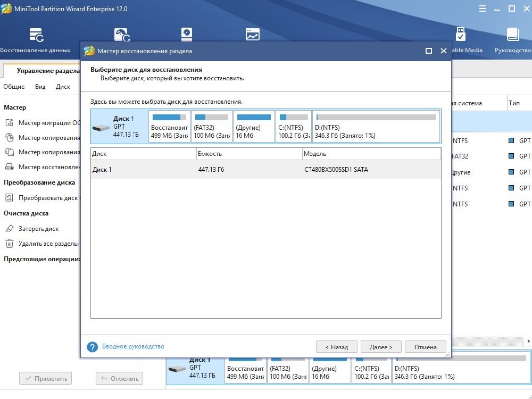Sort by the 'Емкость' column header
Screen dimensions: 532x399
[x=250, y=154]
